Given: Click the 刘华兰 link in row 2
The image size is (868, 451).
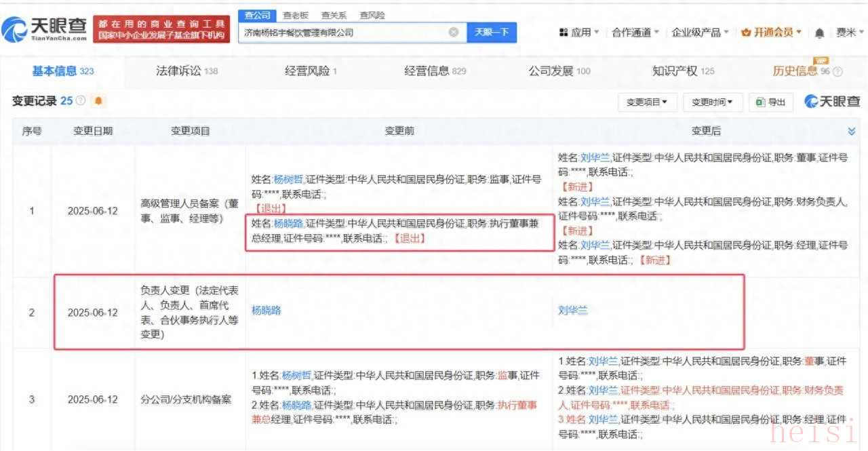Looking at the screenshot, I should [572, 311].
